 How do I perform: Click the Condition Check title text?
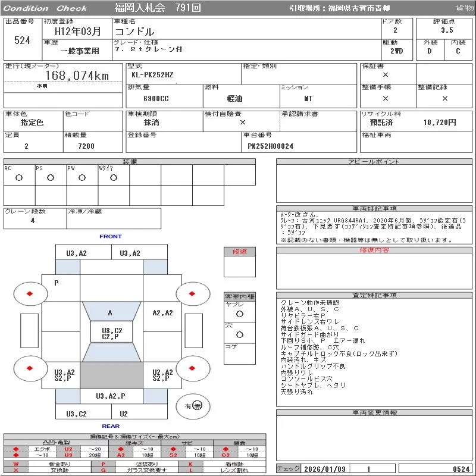(45, 8)
